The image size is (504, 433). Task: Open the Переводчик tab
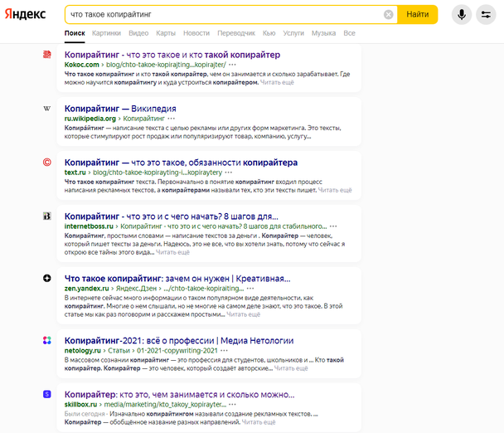[236, 33]
